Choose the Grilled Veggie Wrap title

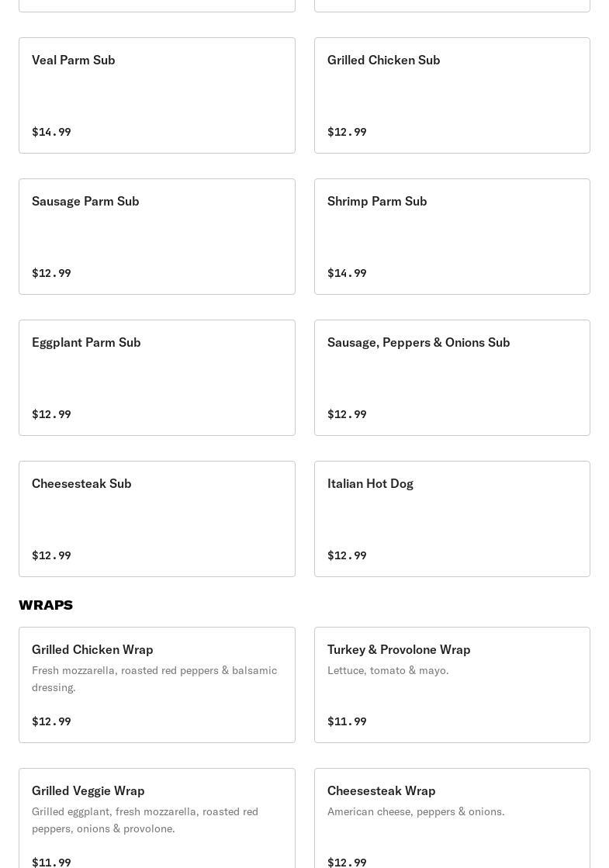point(88,790)
